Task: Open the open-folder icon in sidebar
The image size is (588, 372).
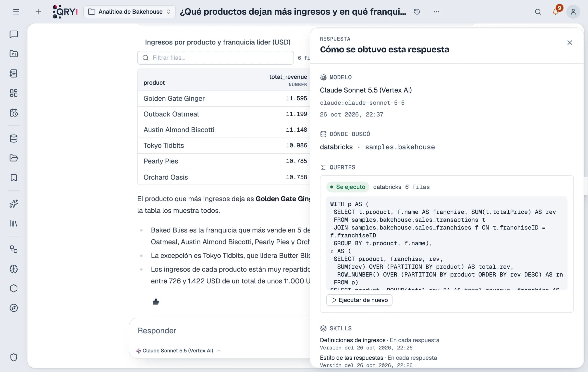Action: [x=14, y=158]
